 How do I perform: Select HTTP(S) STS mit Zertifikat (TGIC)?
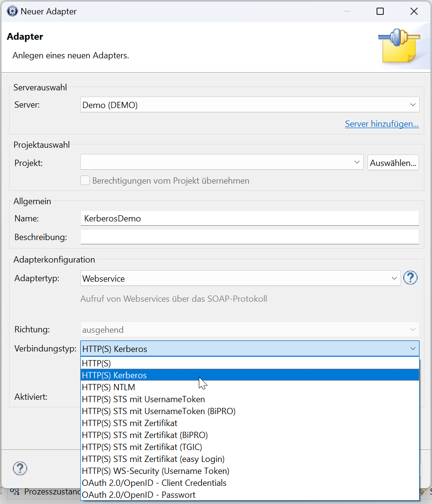pos(250,447)
